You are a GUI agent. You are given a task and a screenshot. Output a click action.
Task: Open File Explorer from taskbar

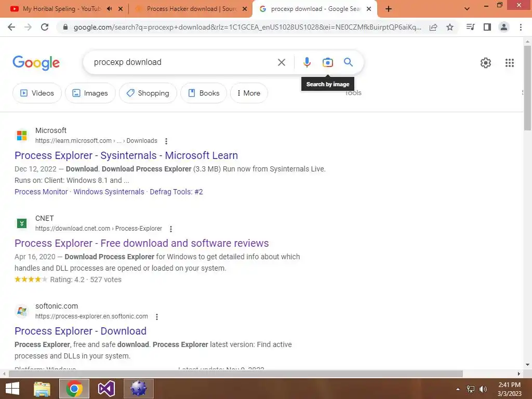pos(42,389)
